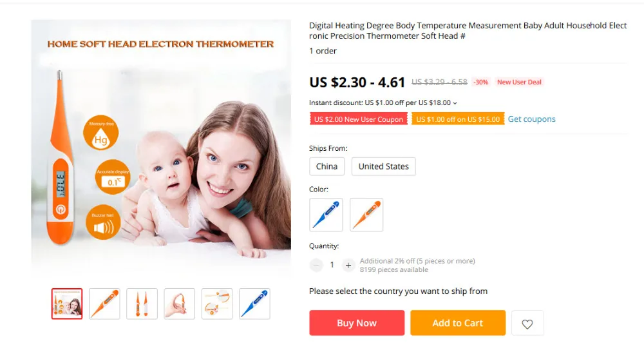Expand the instant discount details chevron
644x350 pixels.
(455, 103)
